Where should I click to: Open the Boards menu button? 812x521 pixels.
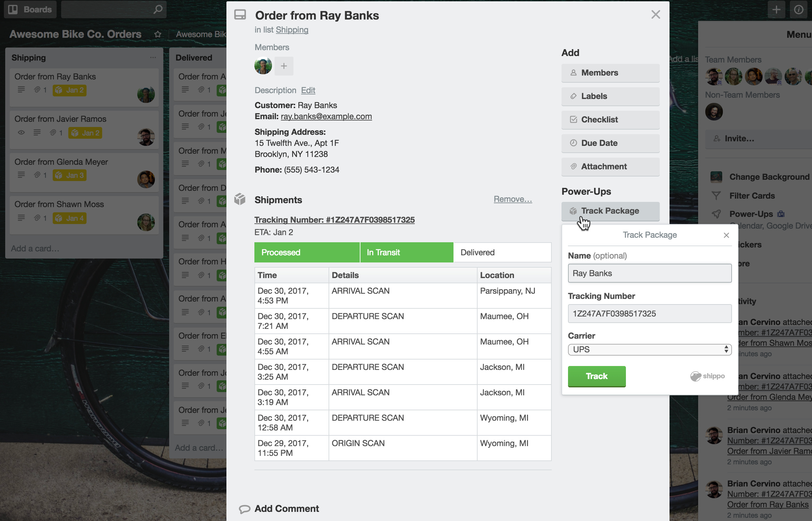coord(30,9)
